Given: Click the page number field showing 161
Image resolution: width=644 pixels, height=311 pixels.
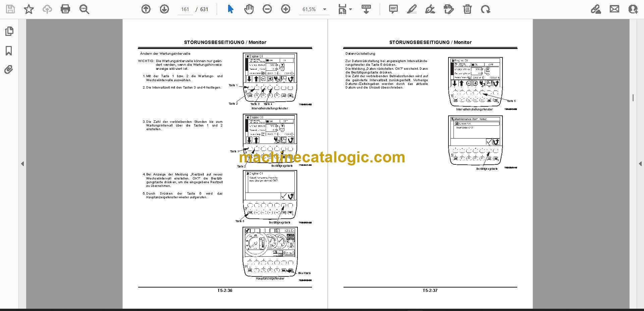Looking at the screenshot, I should 185,9.
